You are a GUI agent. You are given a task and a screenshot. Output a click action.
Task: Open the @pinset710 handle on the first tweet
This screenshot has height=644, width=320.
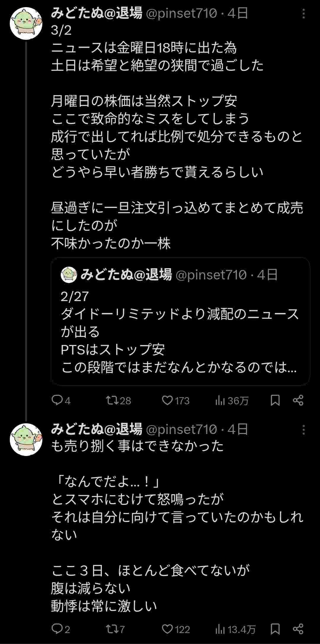pos(181,14)
